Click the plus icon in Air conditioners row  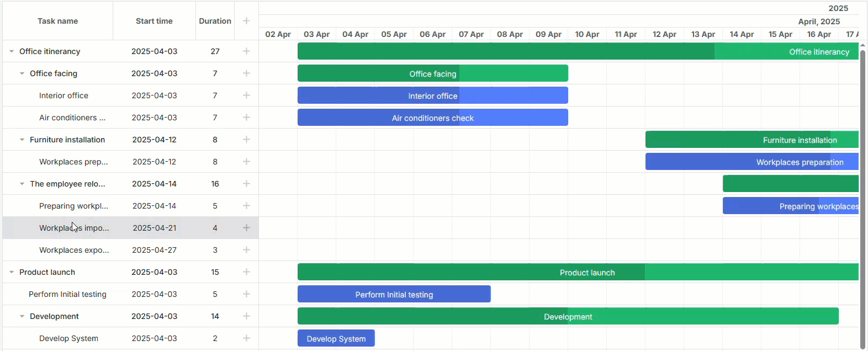[246, 118]
